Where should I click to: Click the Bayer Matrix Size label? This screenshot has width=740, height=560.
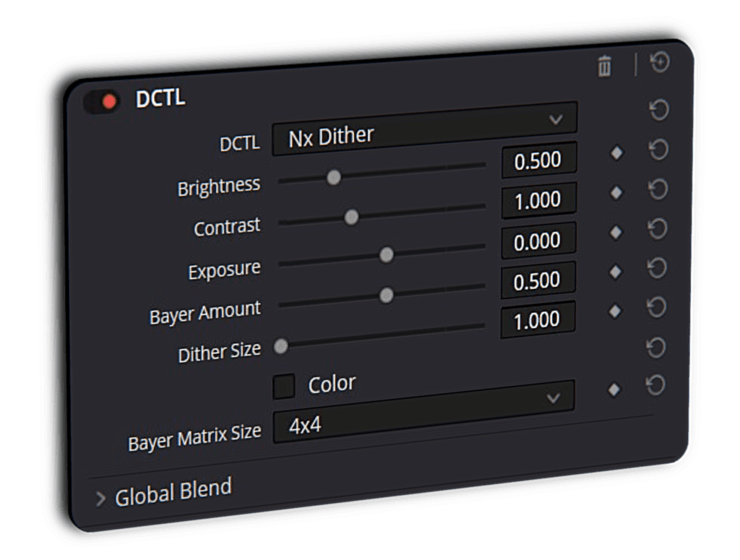[x=194, y=439]
